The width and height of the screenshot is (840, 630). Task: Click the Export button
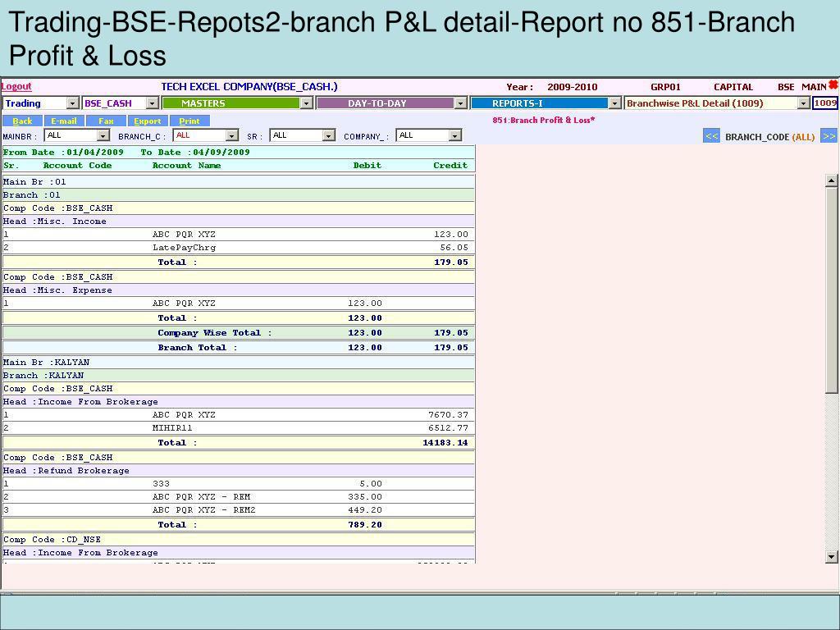(148, 121)
